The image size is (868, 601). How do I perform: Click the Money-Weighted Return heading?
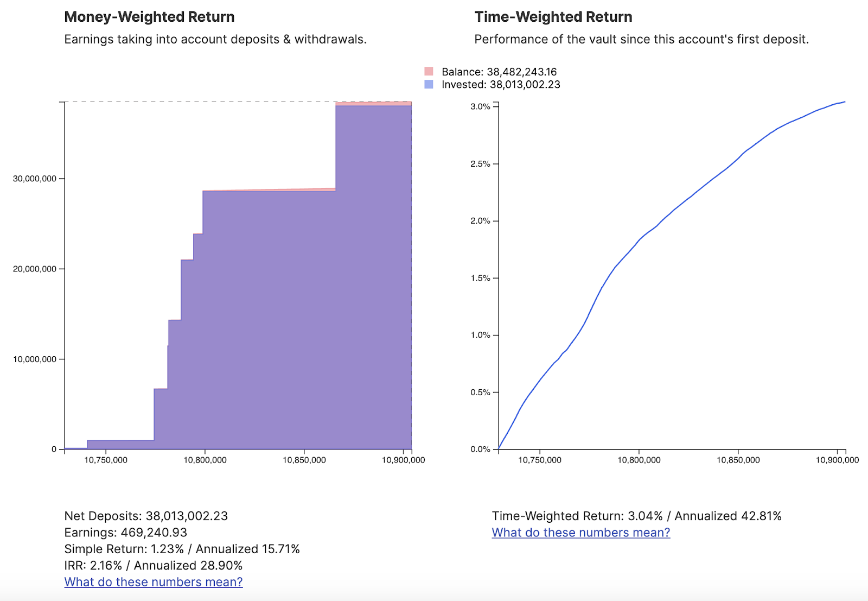pyautogui.click(x=149, y=17)
